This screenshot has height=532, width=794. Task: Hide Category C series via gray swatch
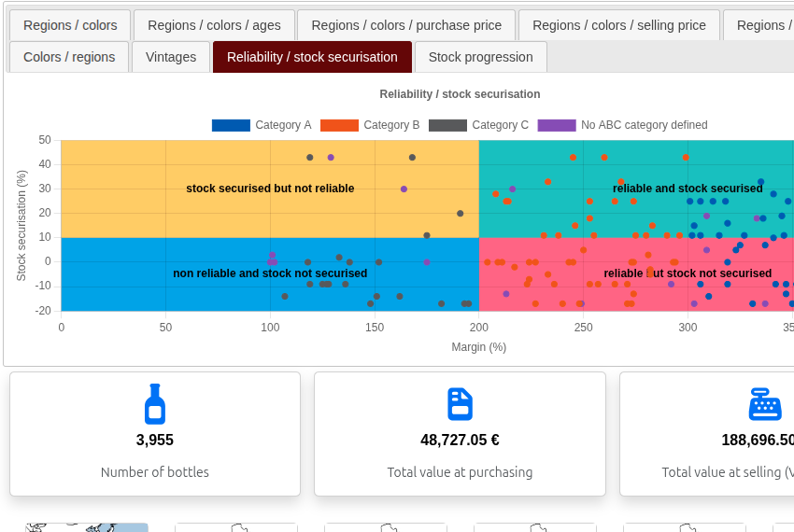click(447, 125)
